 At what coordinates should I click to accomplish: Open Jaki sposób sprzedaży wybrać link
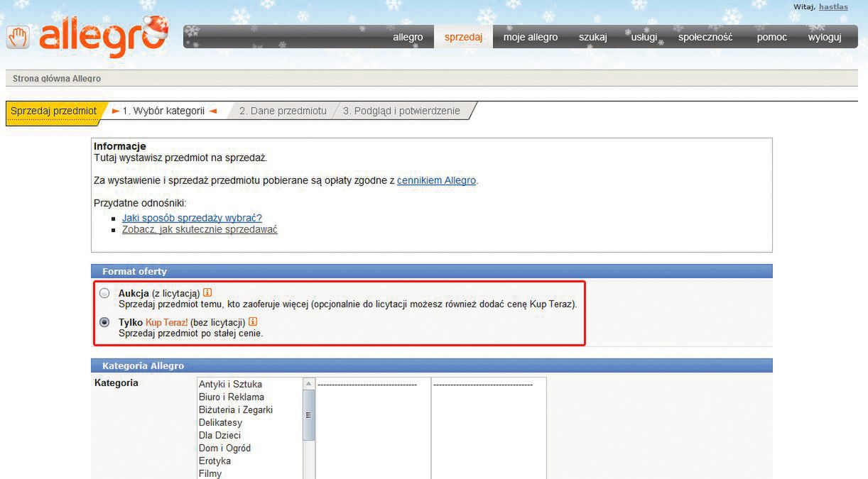192,218
